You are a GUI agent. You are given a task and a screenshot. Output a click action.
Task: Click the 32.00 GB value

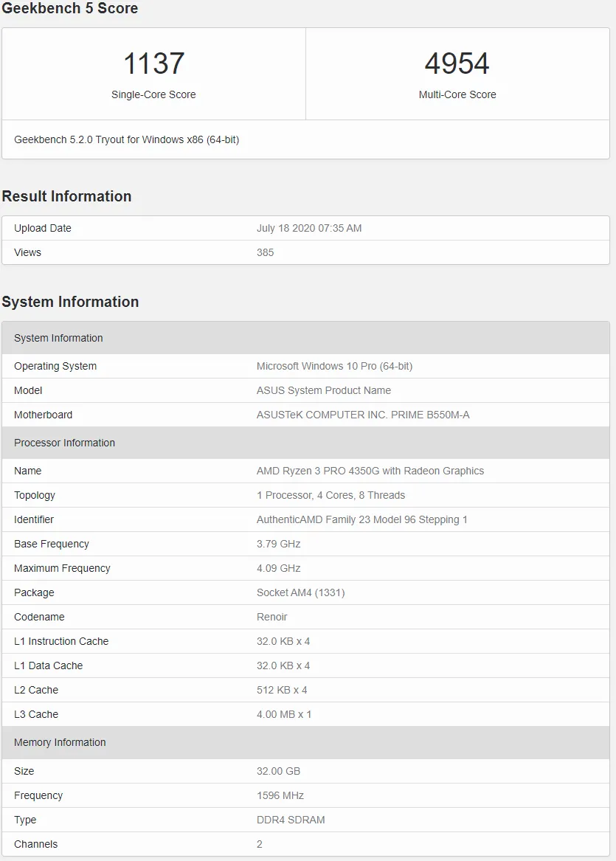pos(278,771)
